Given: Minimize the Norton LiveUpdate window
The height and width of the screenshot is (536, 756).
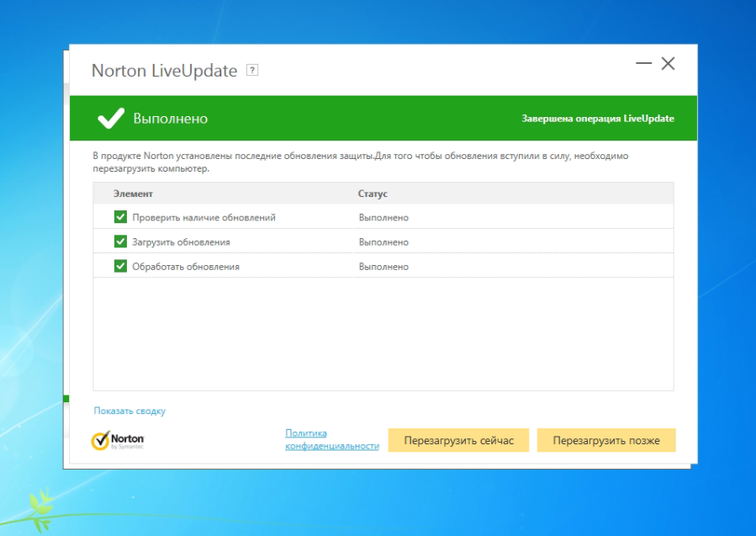Looking at the screenshot, I should [643, 64].
